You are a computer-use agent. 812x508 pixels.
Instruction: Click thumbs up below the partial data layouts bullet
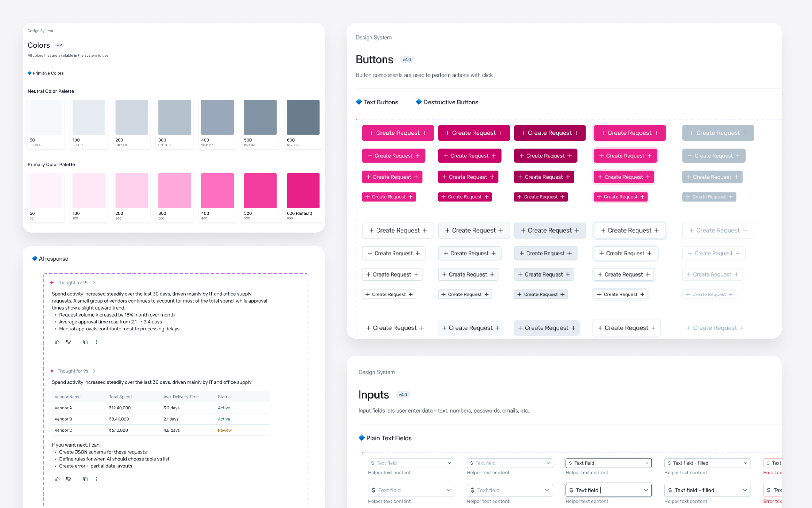tap(57, 479)
